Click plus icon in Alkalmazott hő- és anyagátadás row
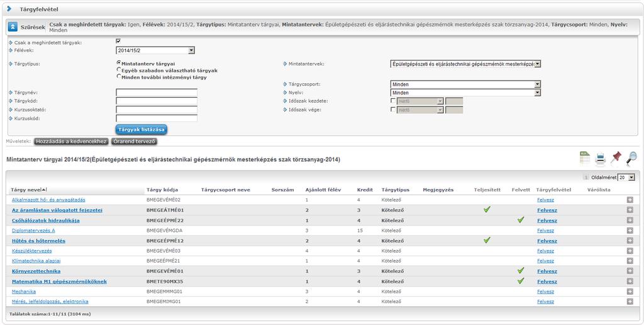Image resolution: width=644 pixels, height=325 pixels. 630,200
